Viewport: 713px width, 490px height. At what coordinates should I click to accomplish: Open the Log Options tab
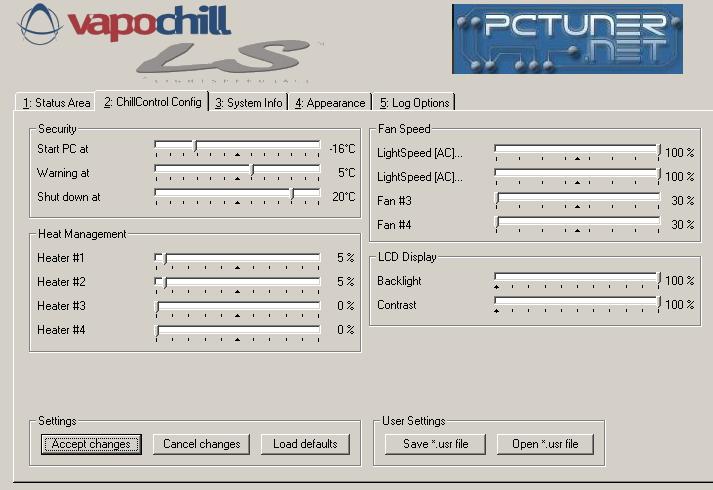(414, 103)
